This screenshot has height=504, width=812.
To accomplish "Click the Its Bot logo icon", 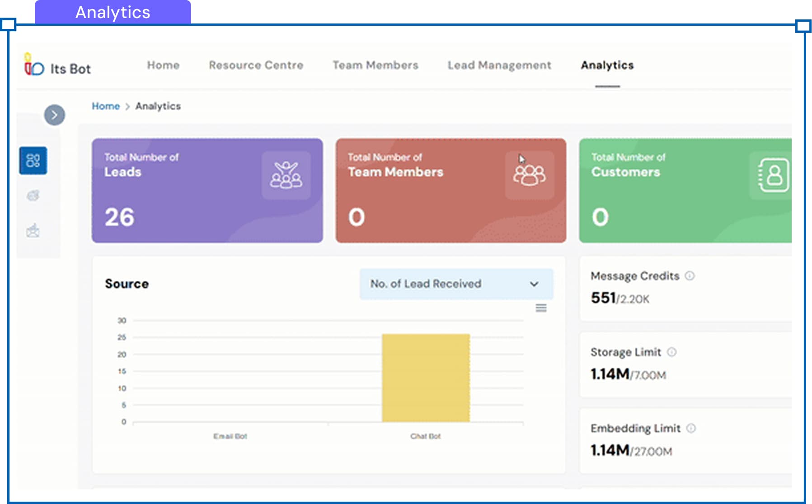I will click(x=34, y=65).
